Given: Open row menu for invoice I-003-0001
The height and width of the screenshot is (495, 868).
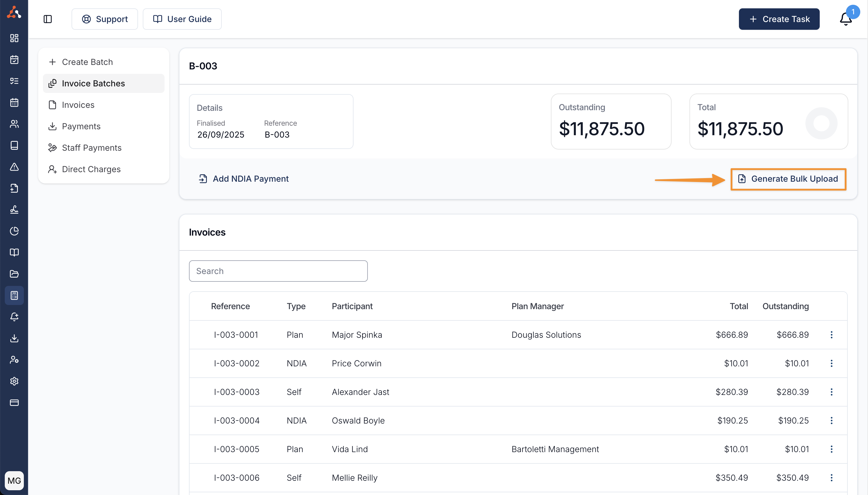Looking at the screenshot, I should point(831,335).
